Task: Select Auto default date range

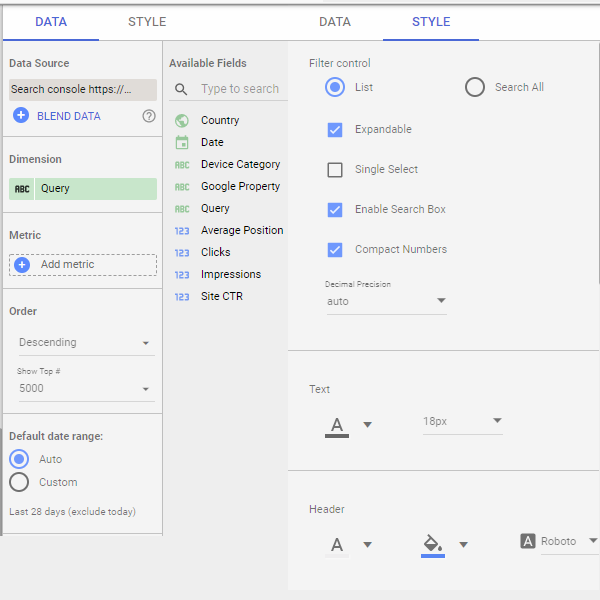Action: coord(19,459)
